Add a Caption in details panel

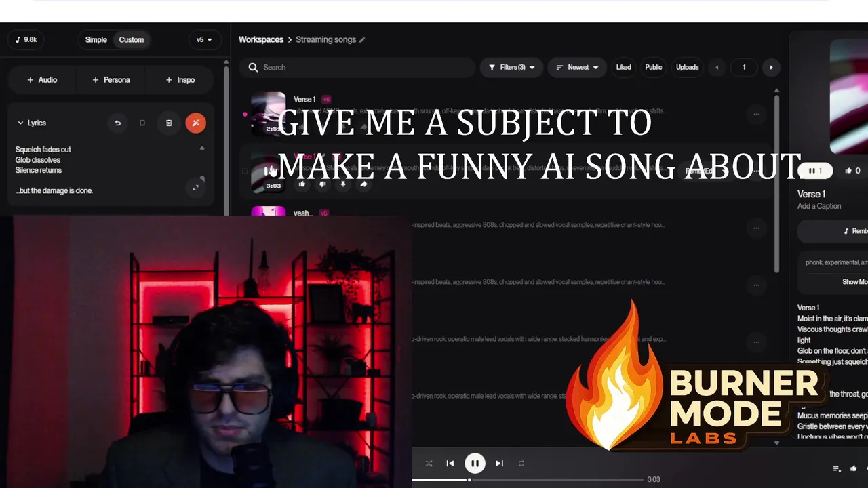tap(819, 206)
